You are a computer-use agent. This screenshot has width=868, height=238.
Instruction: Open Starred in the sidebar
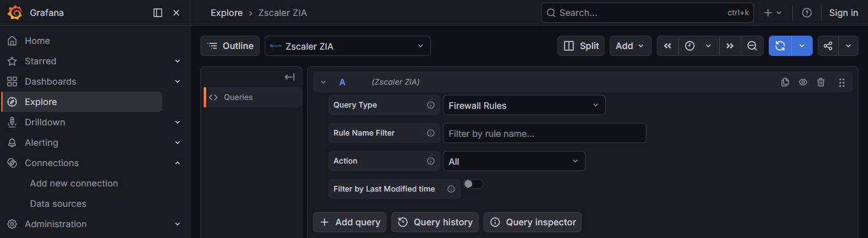41,61
